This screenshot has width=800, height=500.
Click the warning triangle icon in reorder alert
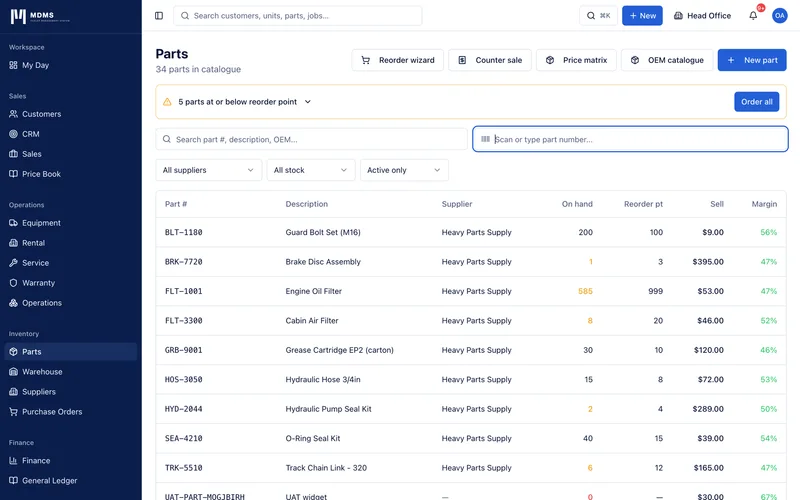[167, 102]
